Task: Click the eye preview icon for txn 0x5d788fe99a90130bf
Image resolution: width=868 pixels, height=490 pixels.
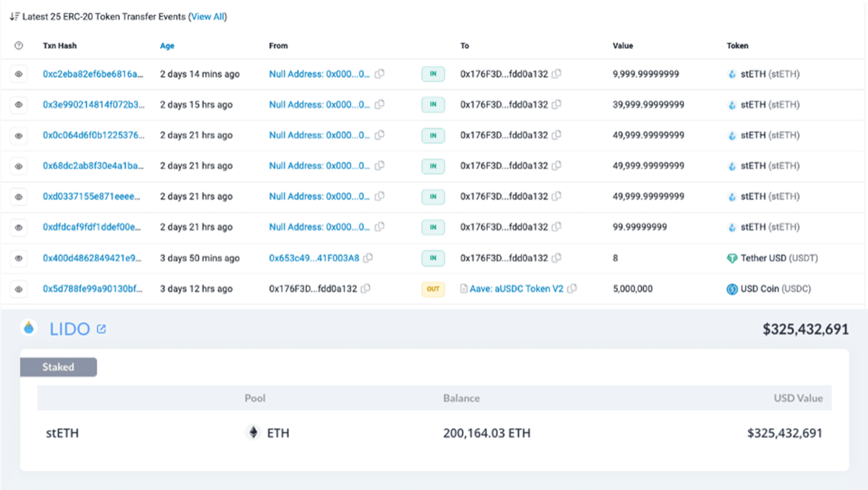Action: tap(19, 289)
